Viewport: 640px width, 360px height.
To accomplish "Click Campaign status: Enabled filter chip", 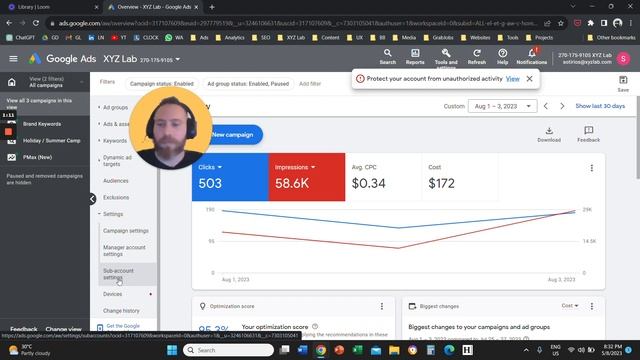I will 162,84.
